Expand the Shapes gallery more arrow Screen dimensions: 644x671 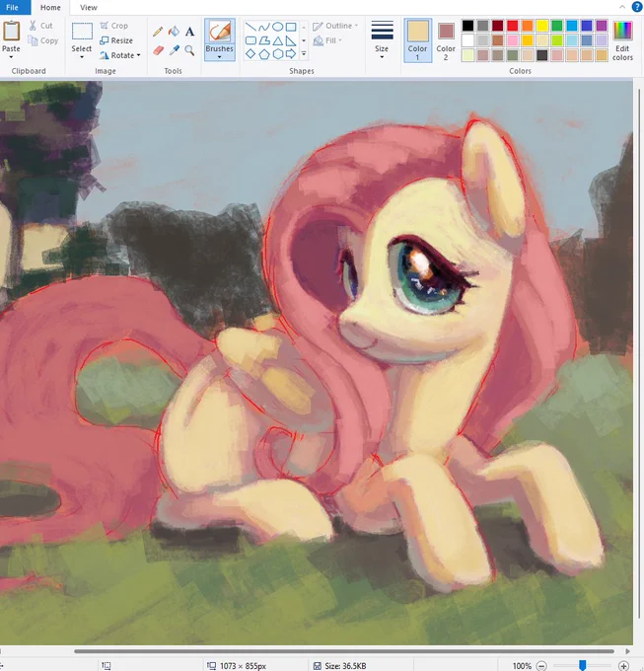304,54
